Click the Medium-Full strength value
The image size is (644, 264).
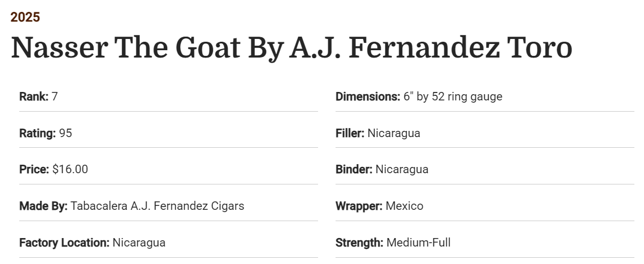[x=419, y=243]
